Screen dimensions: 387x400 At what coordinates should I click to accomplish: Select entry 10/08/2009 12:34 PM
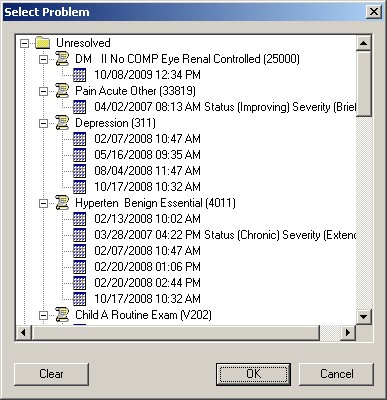147,75
